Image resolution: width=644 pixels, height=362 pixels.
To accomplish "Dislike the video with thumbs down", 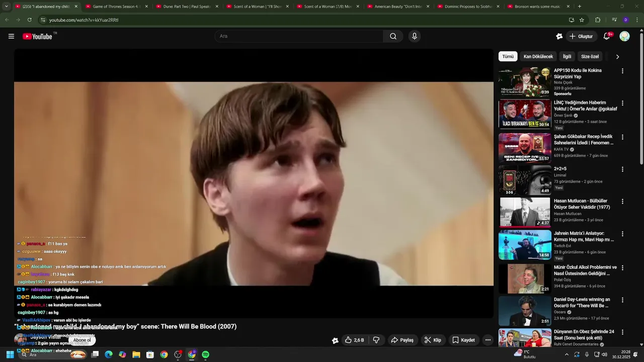I will [376, 340].
